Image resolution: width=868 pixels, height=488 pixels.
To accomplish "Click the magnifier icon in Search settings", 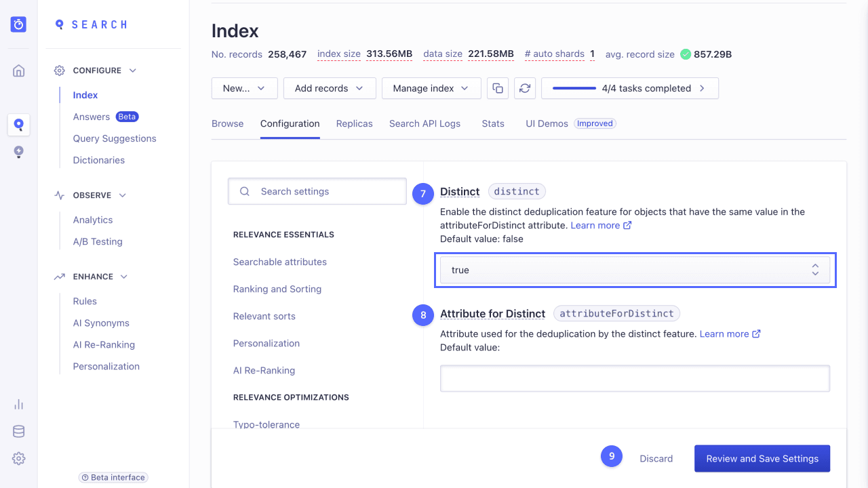I will coord(245,192).
